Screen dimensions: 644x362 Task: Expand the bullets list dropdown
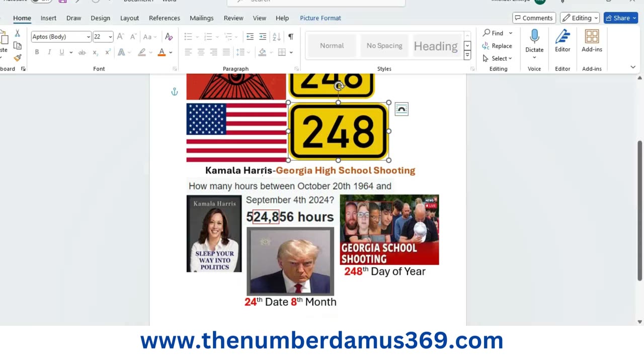[197, 37]
